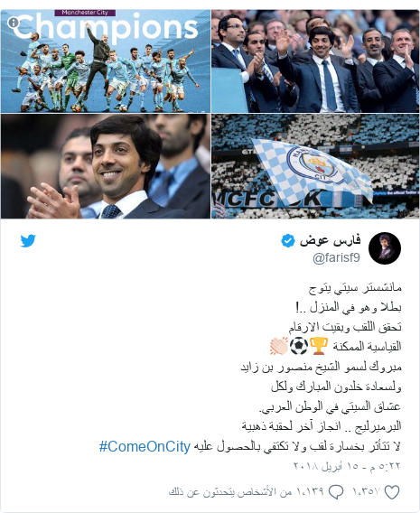Open the Manchester City flag stadium photo
420x522 pixels.
[x=315, y=166]
